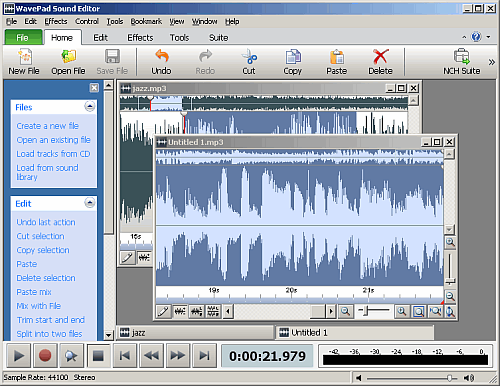
Task: Click the blue Help question mark icon
Action: point(477,37)
